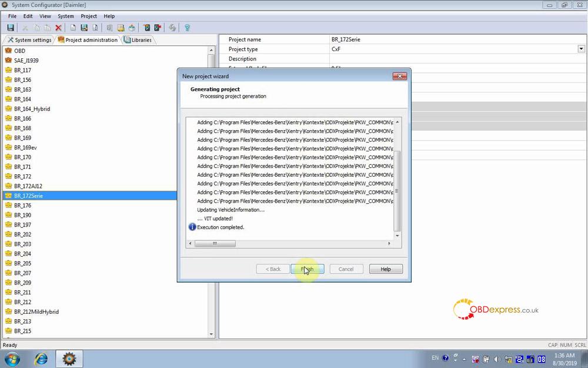Launch Internet Explorer from the taskbar

[x=40, y=359]
